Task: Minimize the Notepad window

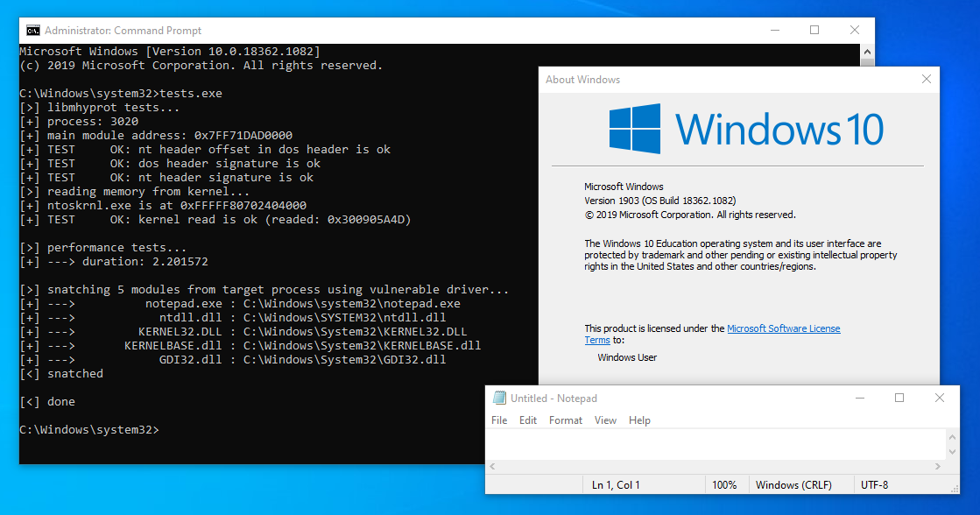Action: [x=860, y=399]
